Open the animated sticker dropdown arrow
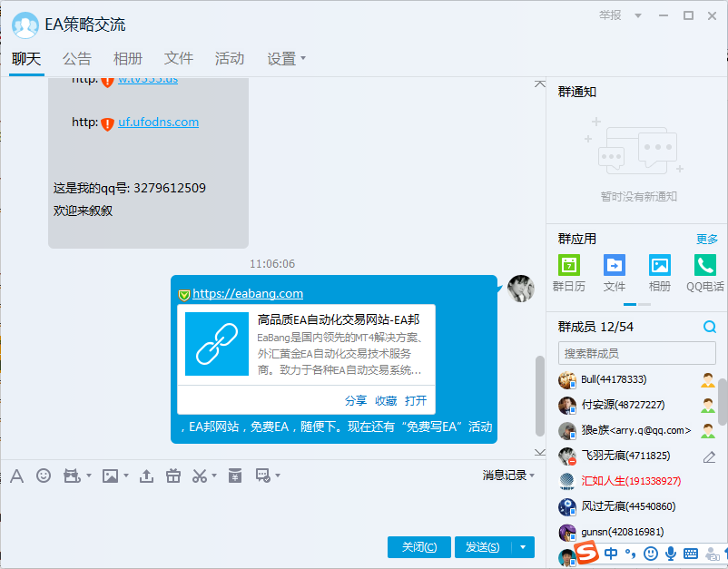Image resolution: width=728 pixels, height=569 pixels. [89, 476]
